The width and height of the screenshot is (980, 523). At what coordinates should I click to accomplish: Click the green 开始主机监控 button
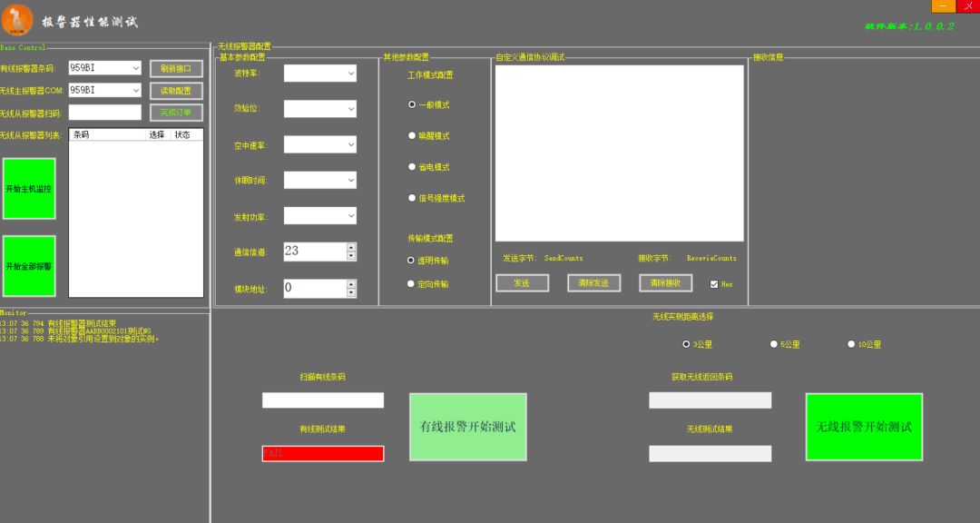click(x=29, y=189)
